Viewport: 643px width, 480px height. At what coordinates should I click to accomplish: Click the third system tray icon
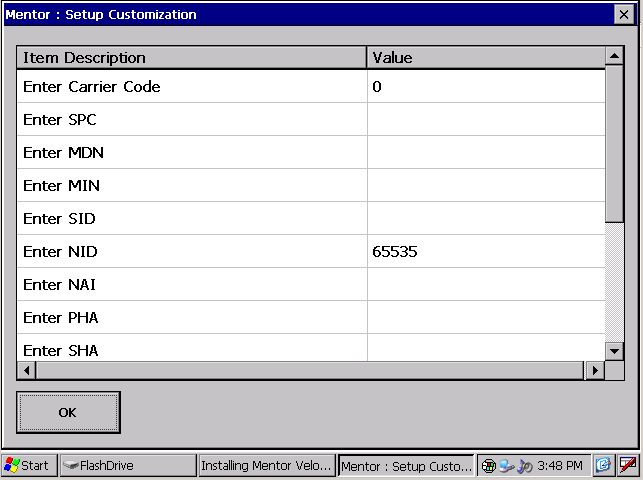coord(525,466)
